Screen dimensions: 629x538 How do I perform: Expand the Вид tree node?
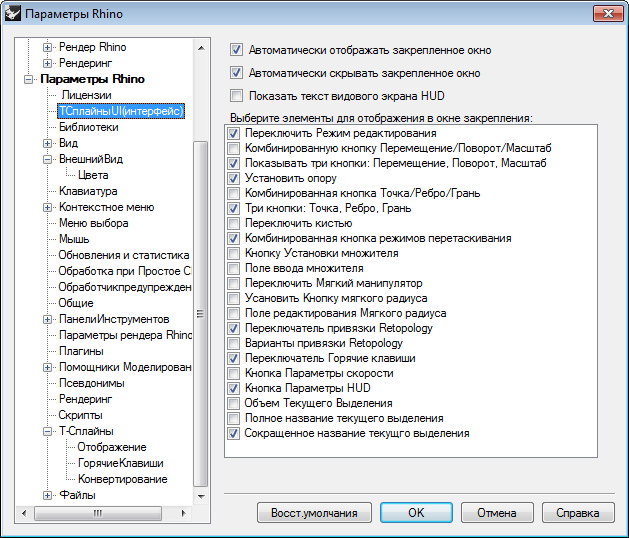coord(47,143)
